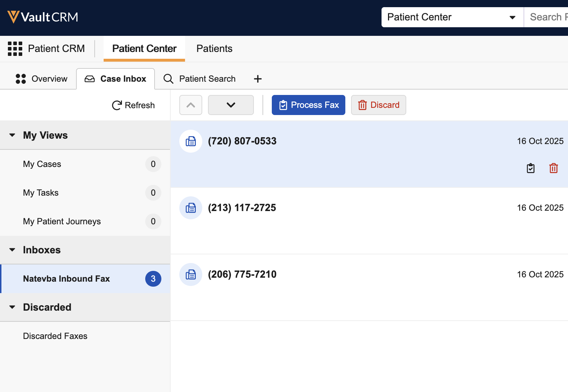Click the process clipboard icon on the (720) 807-0533 row
This screenshot has height=392, width=568.
coord(530,168)
